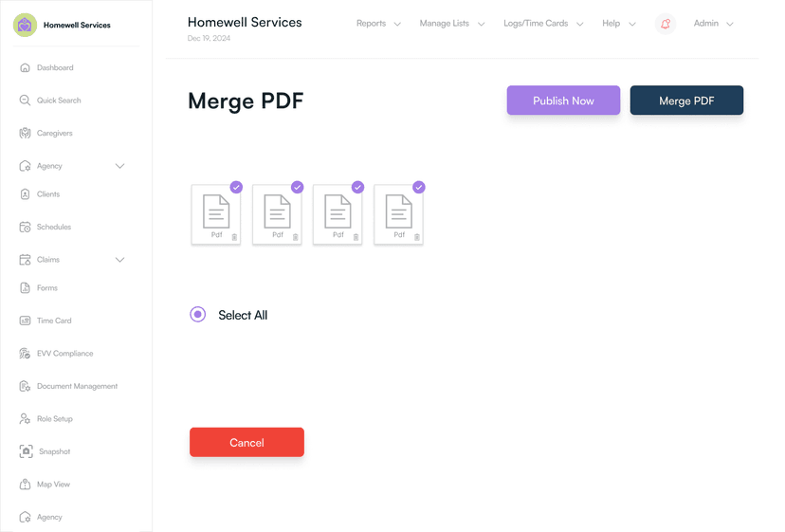This screenshot has height=532, width=785.
Task: Deselect the fourth PDF's checkmark
Action: point(418,188)
